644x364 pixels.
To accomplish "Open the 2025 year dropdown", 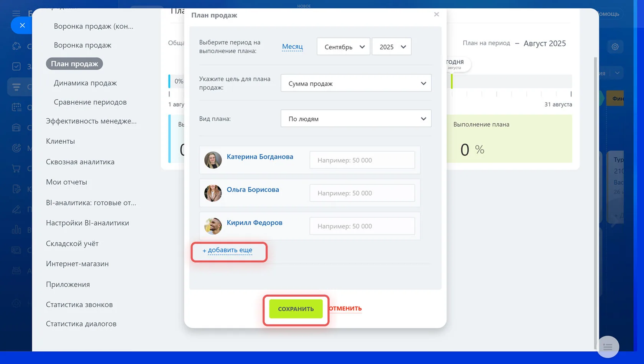I will coord(392,47).
